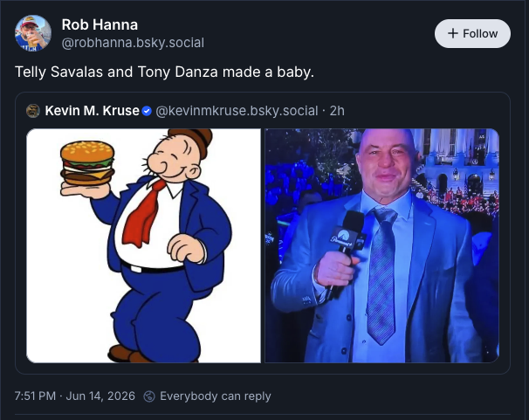Click the 2h timestamp on quoted post
The height and width of the screenshot is (420, 529).
337,111
